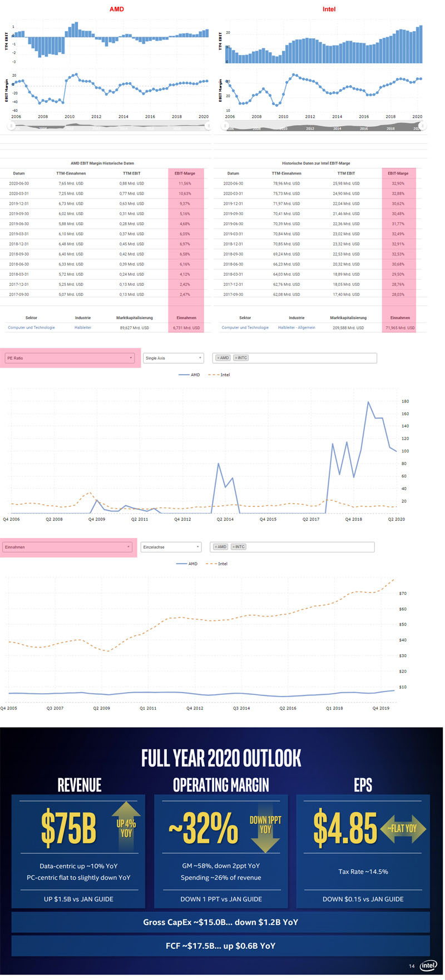Toggle AMD legend entry in Einnahmen chart

click(x=187, y=564)
